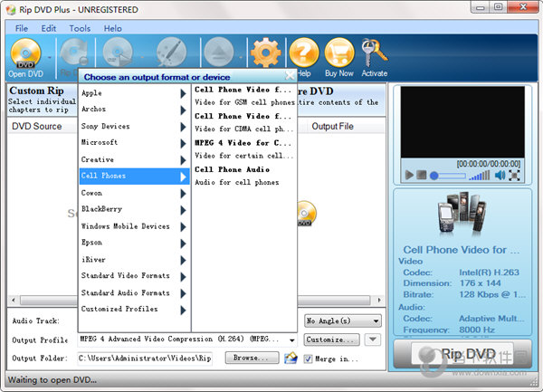543x392 pixels.
Task: Expand the Archos submenu
Action: pyautogui.click(x=134, y=110)
